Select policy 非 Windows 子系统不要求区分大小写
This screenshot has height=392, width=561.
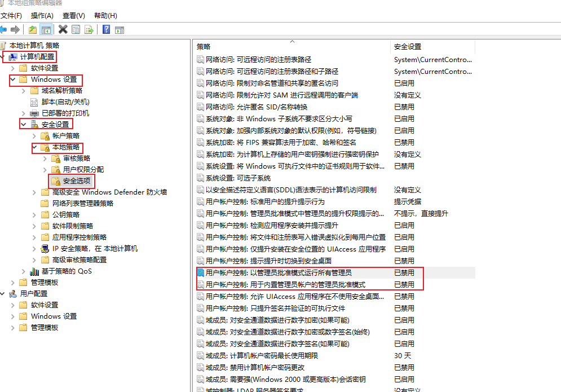point(279,119)
